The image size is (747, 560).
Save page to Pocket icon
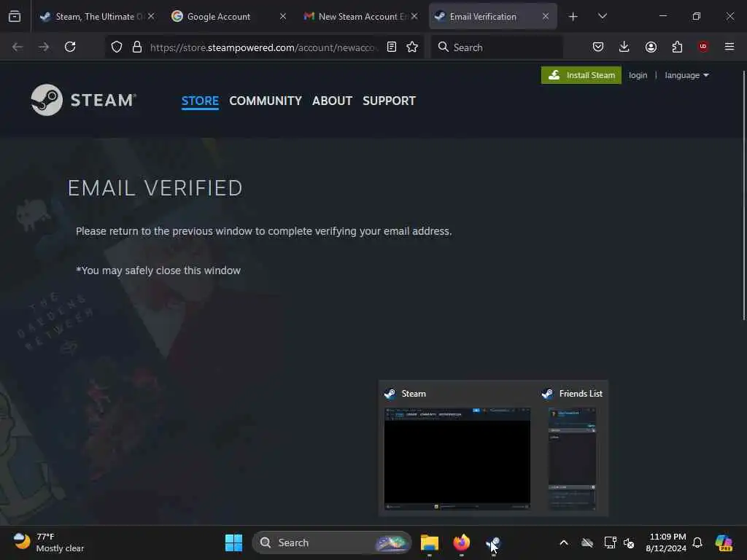[x=598, y=47]
